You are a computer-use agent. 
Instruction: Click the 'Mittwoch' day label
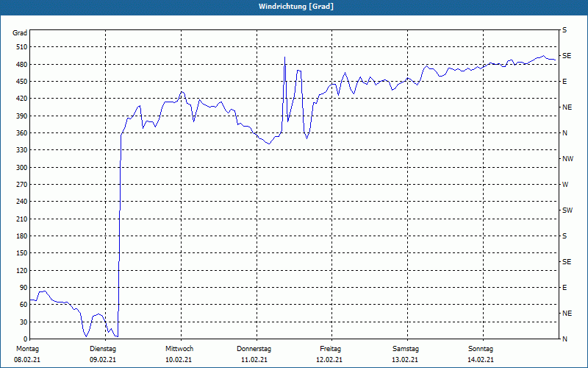click(x=179, y=349)
